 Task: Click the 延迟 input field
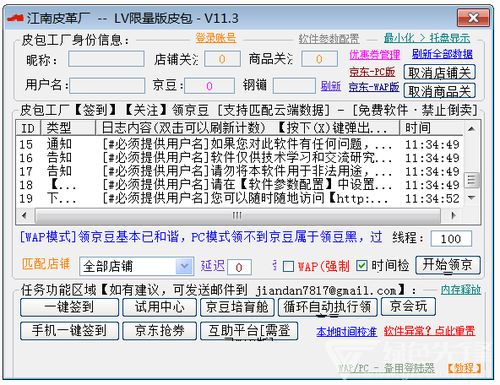[x=239, y=267]
